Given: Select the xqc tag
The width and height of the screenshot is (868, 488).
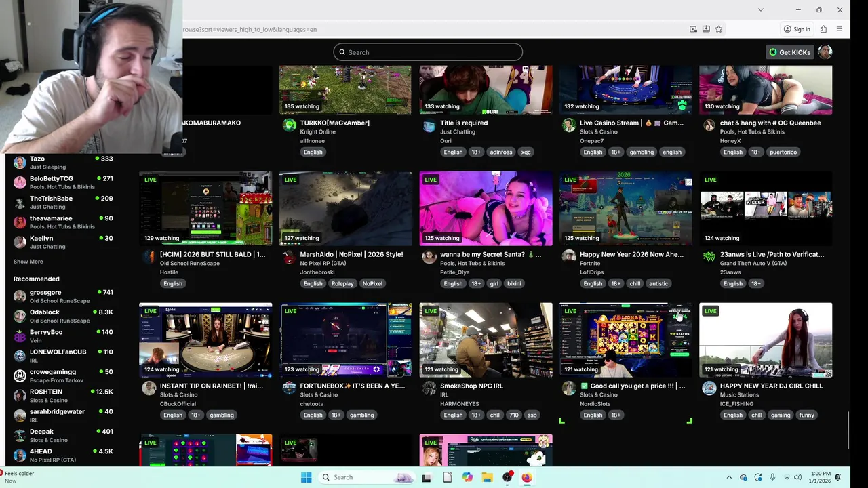Looking at the screenshot, I should (526, 152).
